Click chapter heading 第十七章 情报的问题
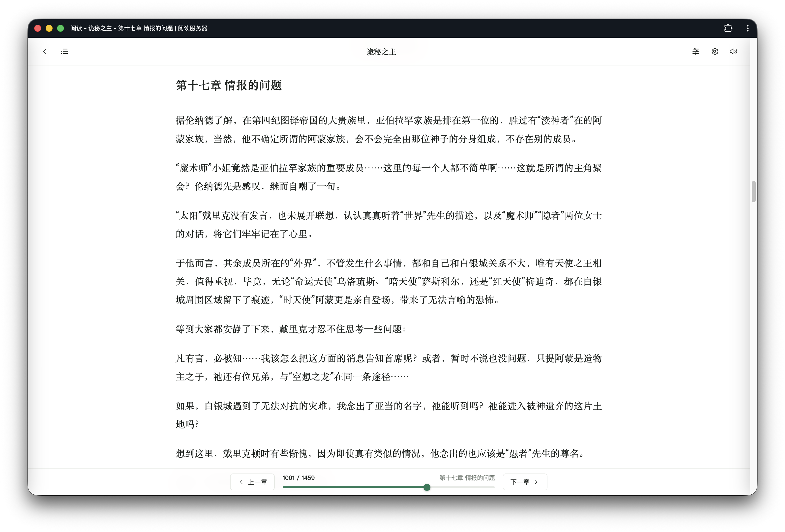Viewport: 785px width, 532px height. [x=229, y=85]
